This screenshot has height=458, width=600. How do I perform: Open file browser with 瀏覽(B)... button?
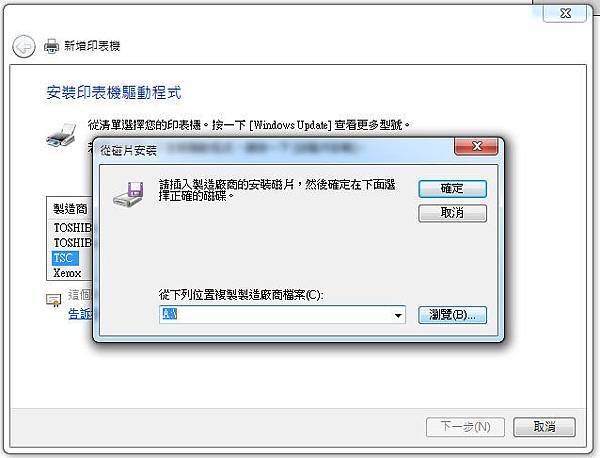coord(452,315)
